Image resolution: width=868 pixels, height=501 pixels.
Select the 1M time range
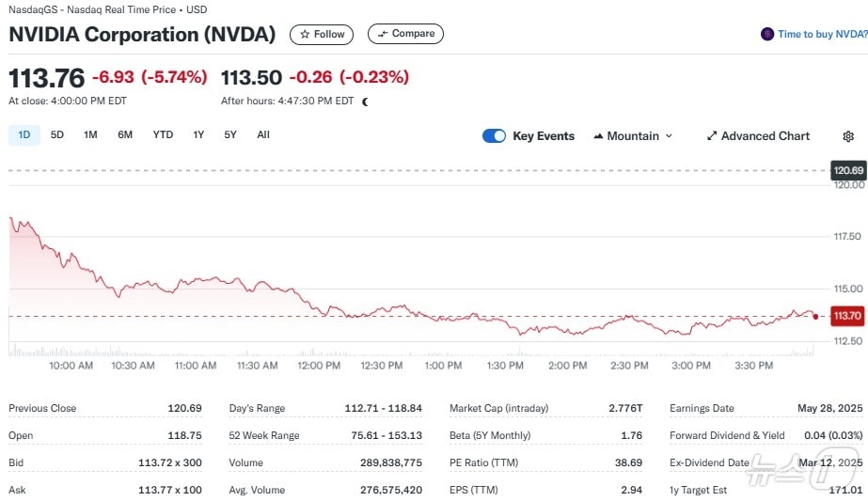90,134
